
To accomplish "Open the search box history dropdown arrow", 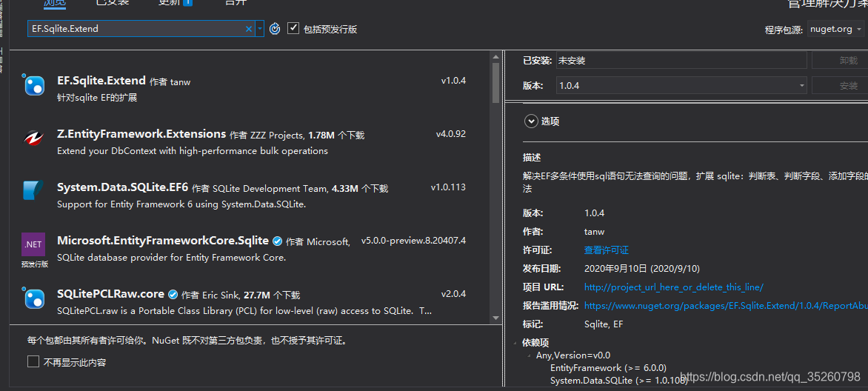I will [260, 29].
